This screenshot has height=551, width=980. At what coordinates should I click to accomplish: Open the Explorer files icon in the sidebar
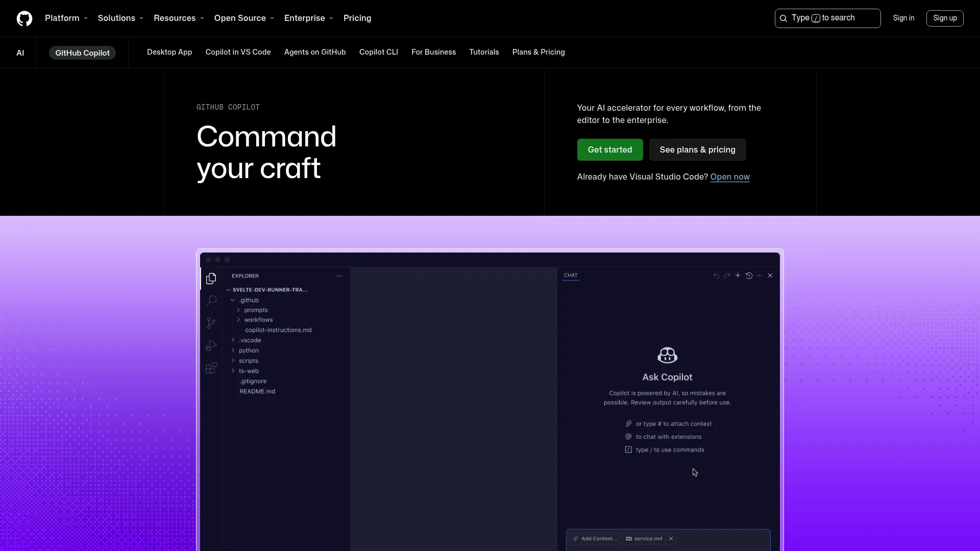click(211, 279)
